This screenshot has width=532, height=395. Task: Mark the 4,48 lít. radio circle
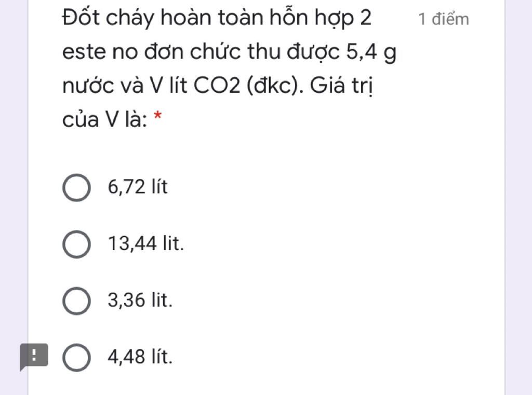[77, 357]
